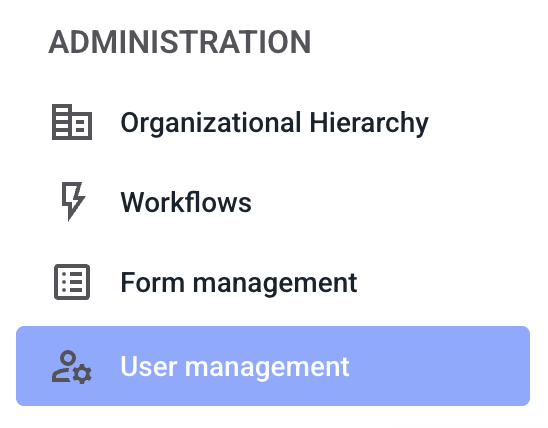Click the Form management list icon
Screen dimensions: 548x428
(72, 282)
